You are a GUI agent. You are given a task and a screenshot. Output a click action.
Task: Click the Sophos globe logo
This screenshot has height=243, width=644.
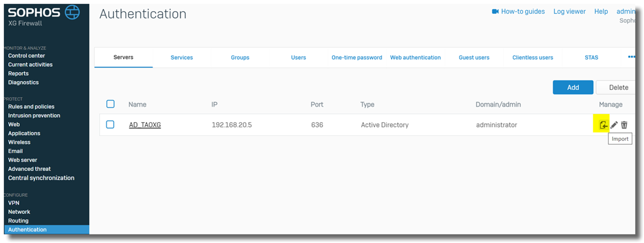pyautogui.click(x=72, y=13)
